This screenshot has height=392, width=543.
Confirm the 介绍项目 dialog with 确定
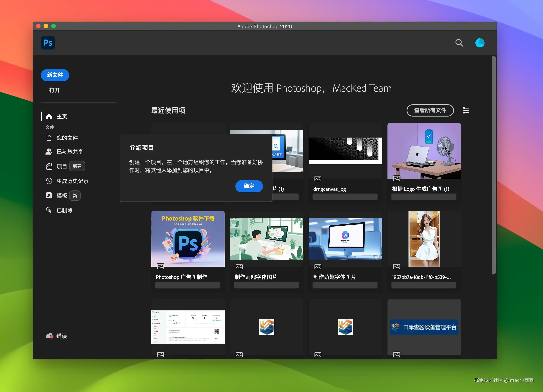[249, 186]
